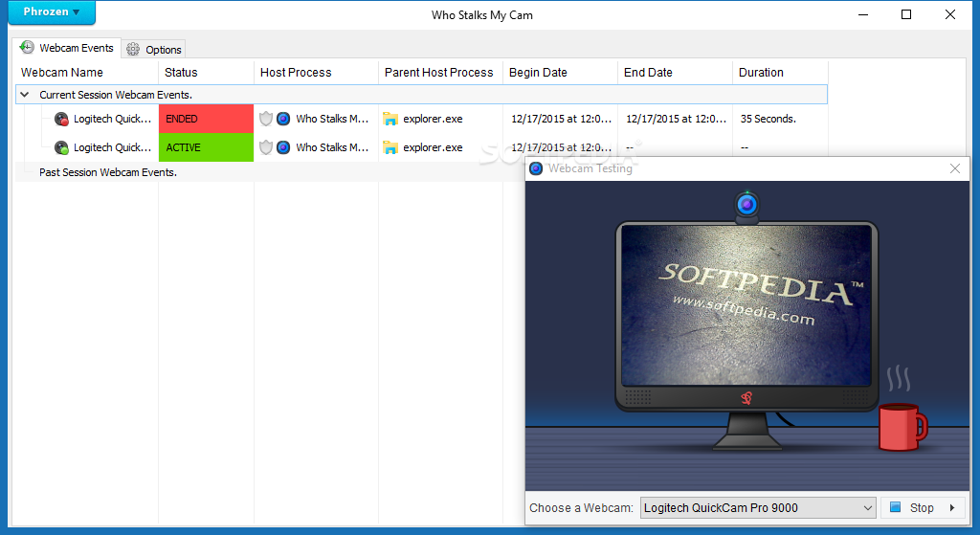Click the Options gear icon
This screenshot has height=535, width=980.
point(133,50)
